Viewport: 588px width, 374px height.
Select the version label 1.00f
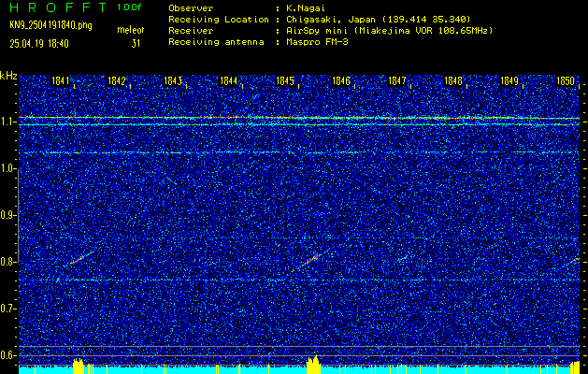[129, 7]
